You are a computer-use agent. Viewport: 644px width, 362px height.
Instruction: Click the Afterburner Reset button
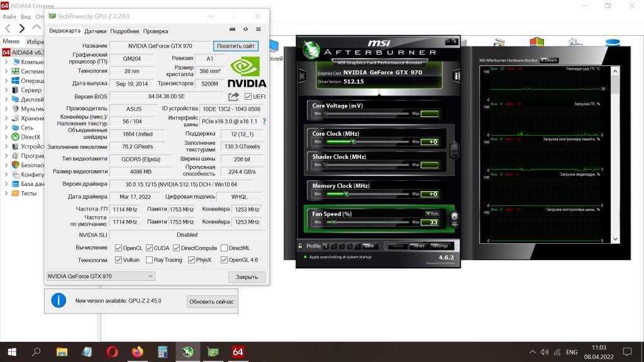click(418, 246)
